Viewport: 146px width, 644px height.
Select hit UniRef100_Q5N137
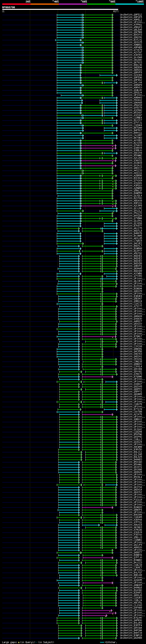131,191
